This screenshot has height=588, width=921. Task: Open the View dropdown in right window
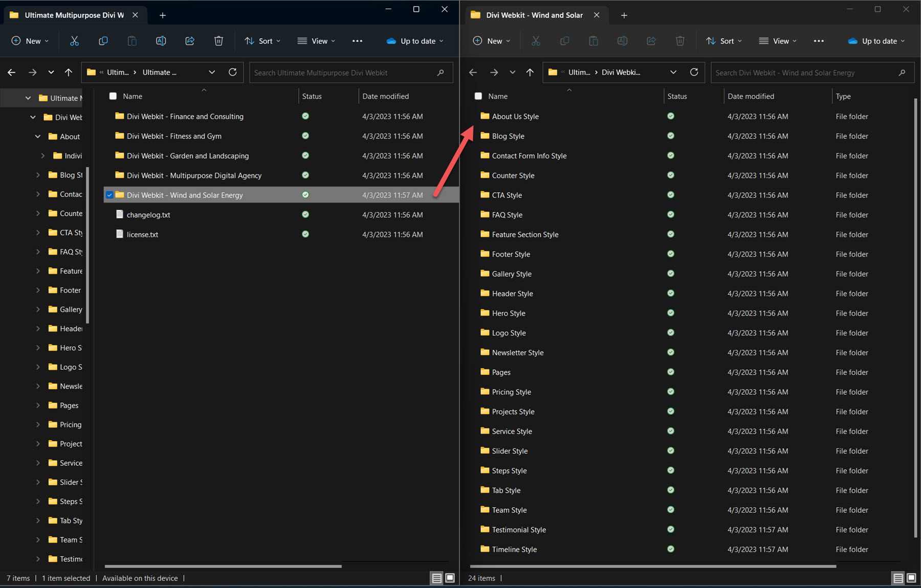pyautogui.click(x=777, y=41)
